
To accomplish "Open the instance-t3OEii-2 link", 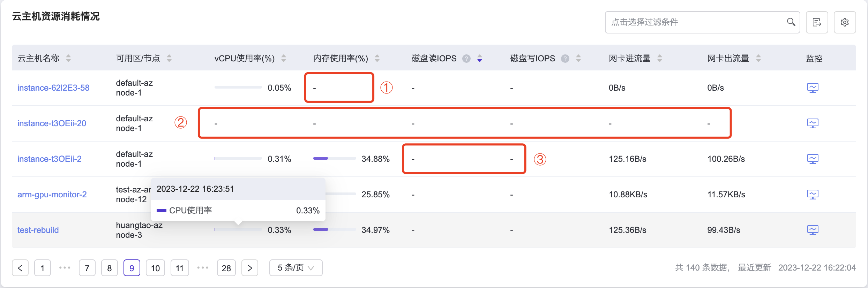I will click(50, 159).
